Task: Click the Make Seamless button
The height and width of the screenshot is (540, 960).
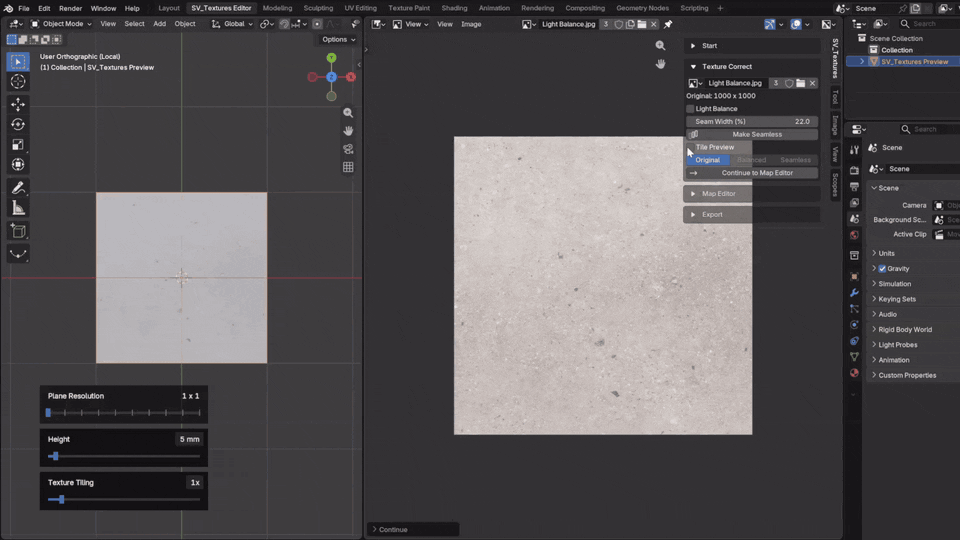Action: click(752, 135)
